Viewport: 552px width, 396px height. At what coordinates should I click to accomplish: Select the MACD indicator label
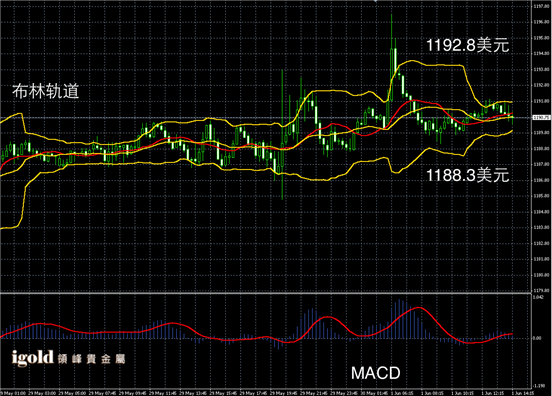tap(376, 373)
